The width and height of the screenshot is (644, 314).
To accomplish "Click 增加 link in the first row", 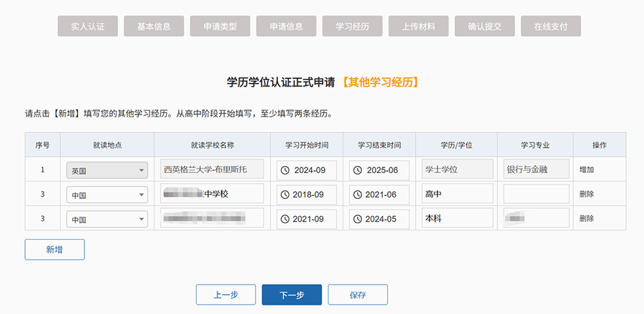I will pos(587,170).
